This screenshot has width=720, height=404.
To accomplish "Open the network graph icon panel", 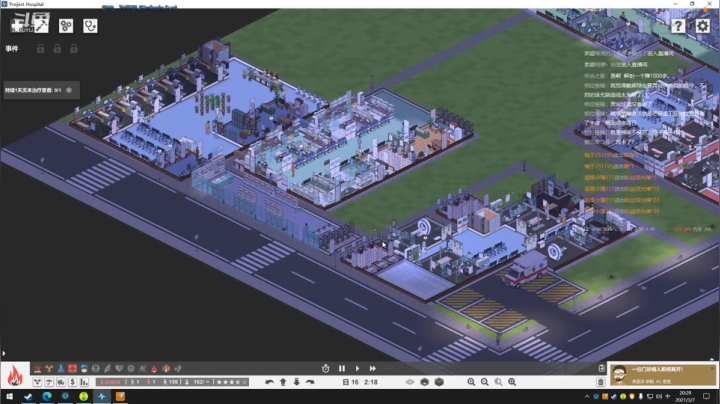I will point(37,382).
